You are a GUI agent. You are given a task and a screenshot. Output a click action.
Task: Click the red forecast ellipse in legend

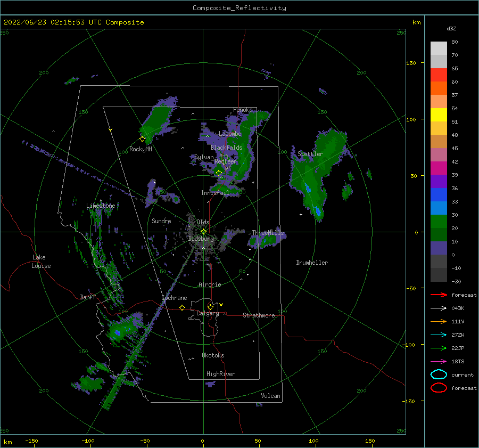point(439,388)
